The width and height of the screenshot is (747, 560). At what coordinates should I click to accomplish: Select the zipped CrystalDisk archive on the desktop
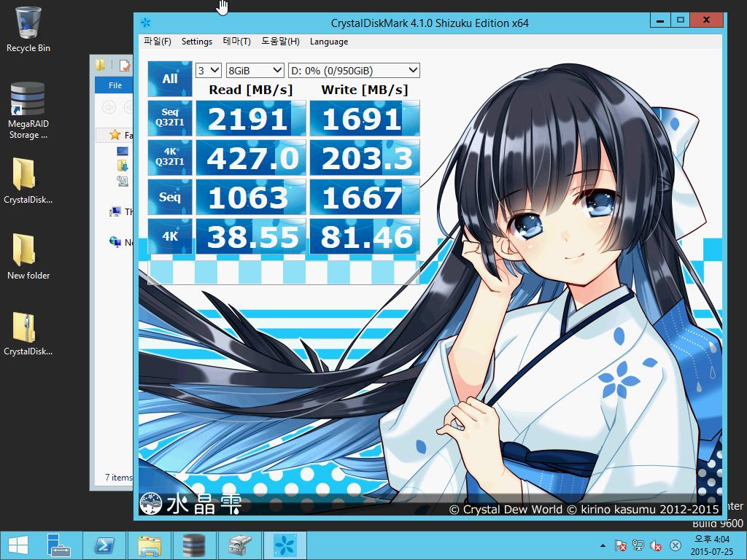28,334
